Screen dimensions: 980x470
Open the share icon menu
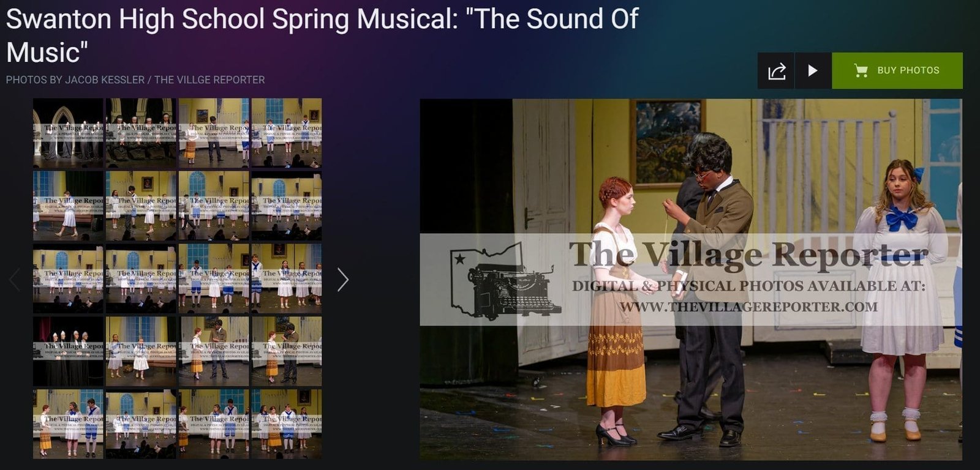point(776,71)
